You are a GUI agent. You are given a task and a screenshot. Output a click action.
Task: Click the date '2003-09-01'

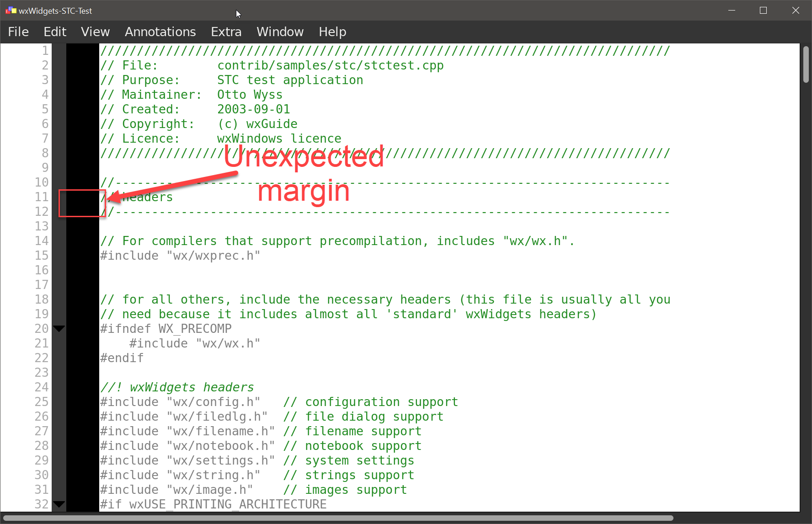[x=253, y=109]
